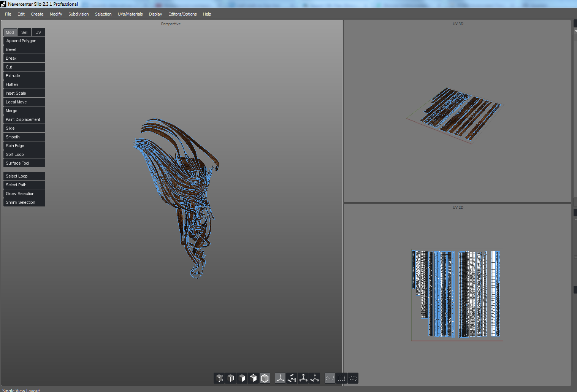Open the Help menu

click(x=207, y=14)
